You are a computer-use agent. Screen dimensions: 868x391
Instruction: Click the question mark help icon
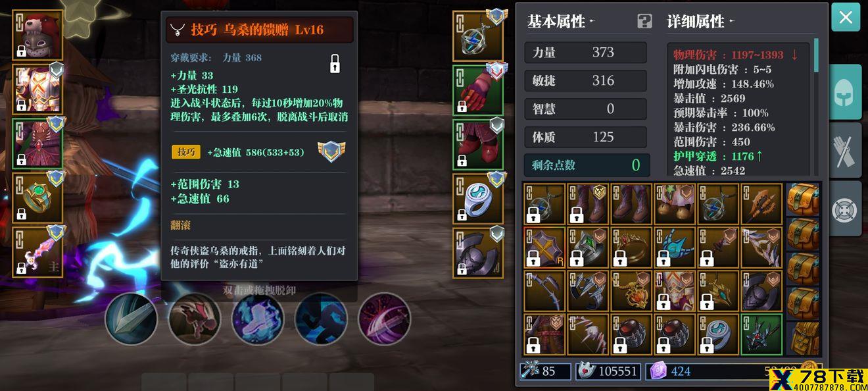(644, 21)
